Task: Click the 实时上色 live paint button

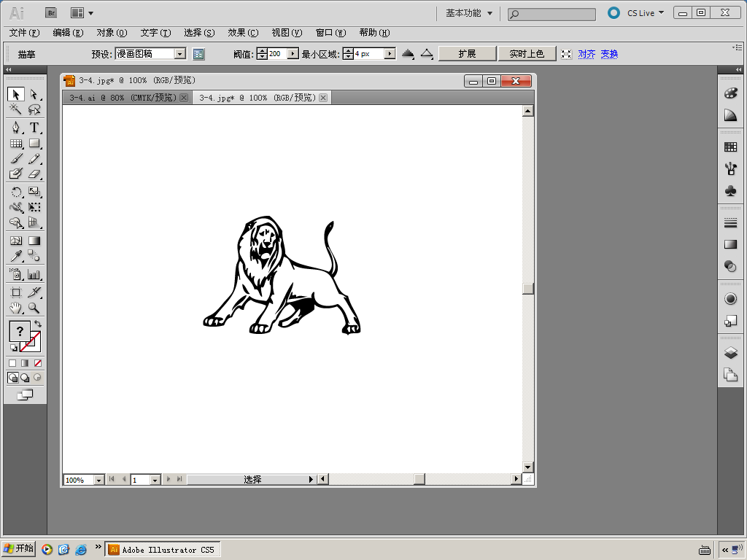Action: pos(527,54)
